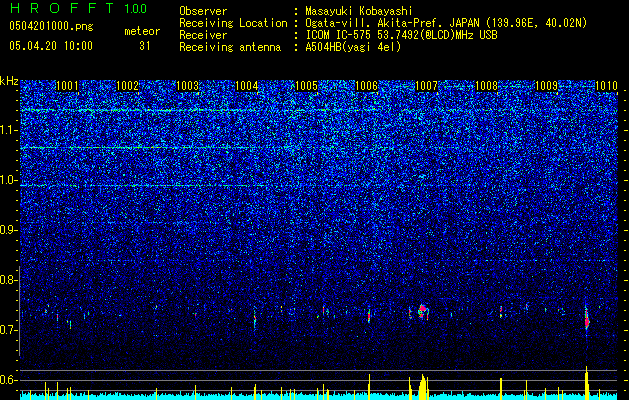
Task: Click the date stamp 05.04.20 10:00
Action: (51, 46)
